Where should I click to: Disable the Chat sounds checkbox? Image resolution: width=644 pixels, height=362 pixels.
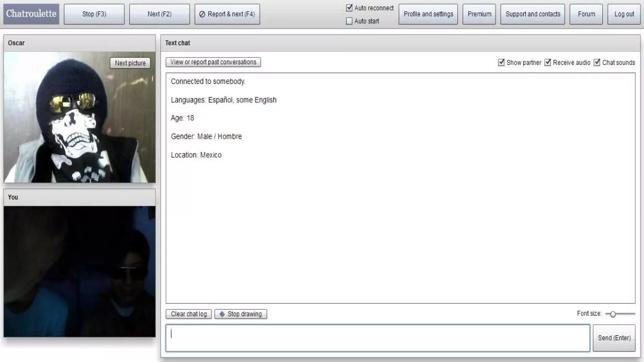click(x=597, y=62)
